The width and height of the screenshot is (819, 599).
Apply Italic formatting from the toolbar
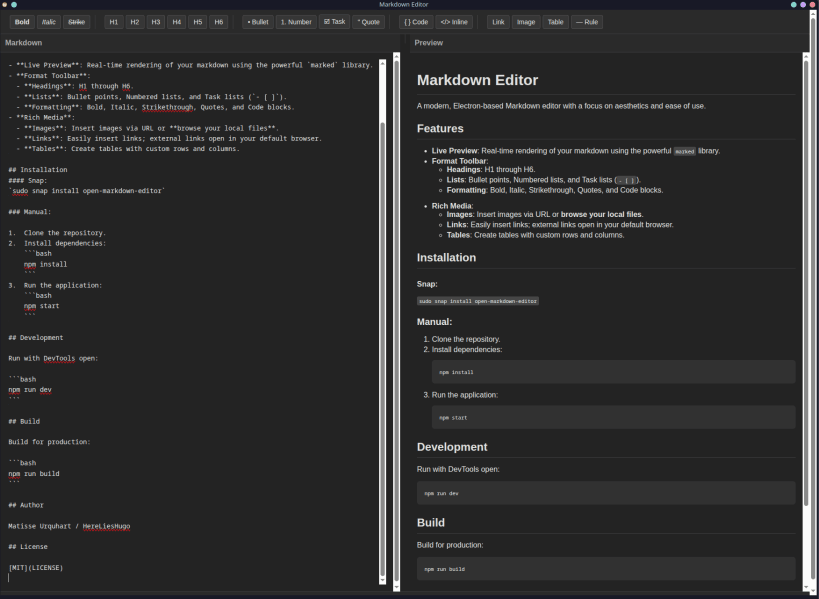(49, 22)
